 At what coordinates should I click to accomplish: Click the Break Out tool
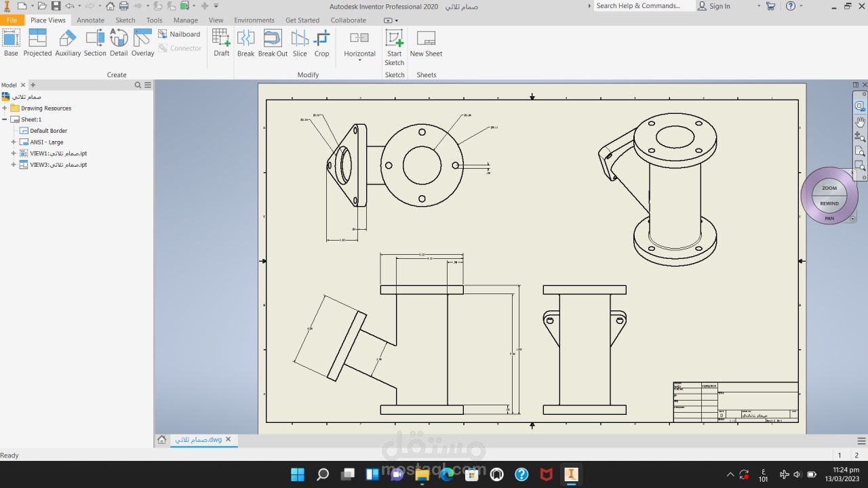273,42
